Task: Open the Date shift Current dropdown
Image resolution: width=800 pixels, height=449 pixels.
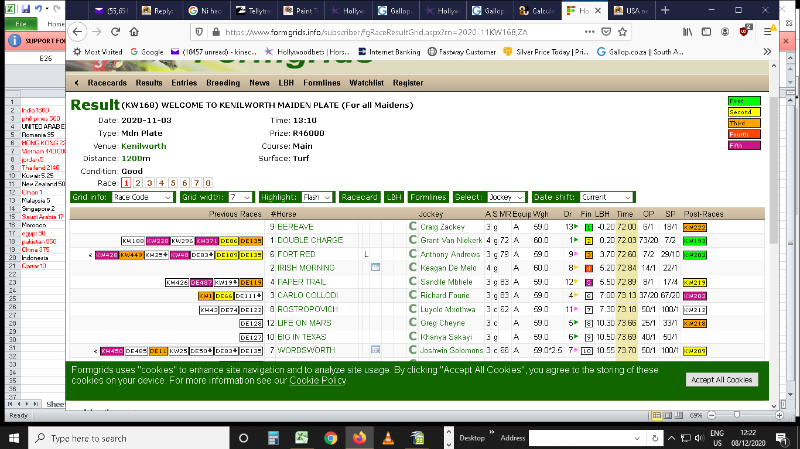Action: (x=608, y=197)
